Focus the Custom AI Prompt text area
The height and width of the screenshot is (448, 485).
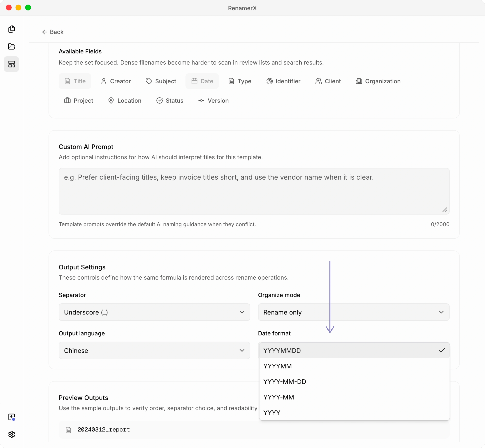click(254, 191)
